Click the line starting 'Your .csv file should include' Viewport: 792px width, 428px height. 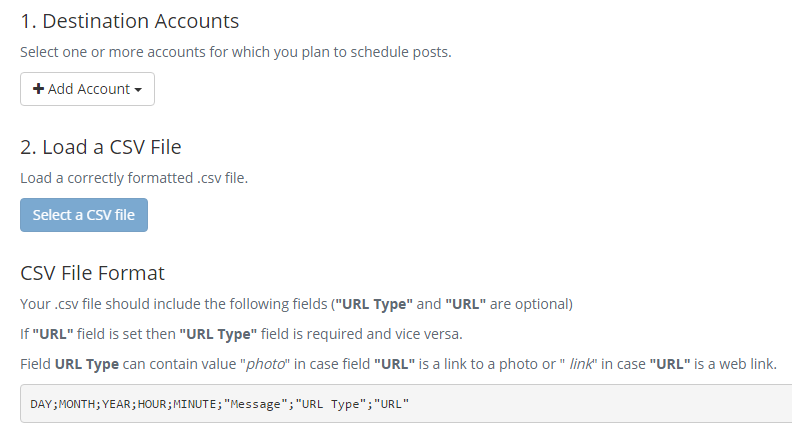(x=296, y=303)
